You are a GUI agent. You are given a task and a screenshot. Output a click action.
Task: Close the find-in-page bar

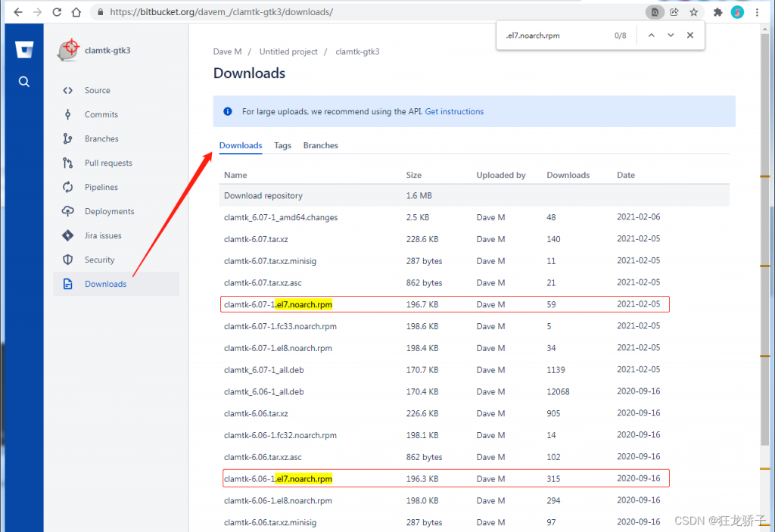[690, 36]
